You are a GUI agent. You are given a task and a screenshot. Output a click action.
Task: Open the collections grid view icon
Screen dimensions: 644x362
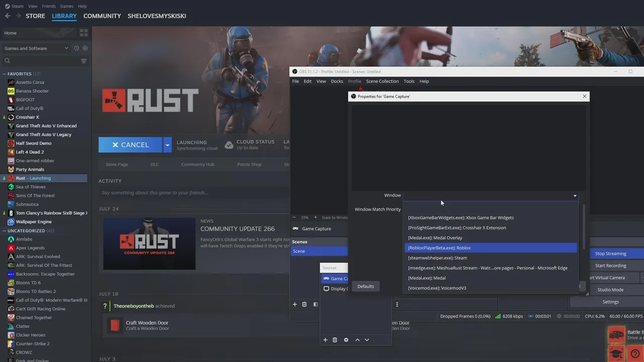[84, 33]
